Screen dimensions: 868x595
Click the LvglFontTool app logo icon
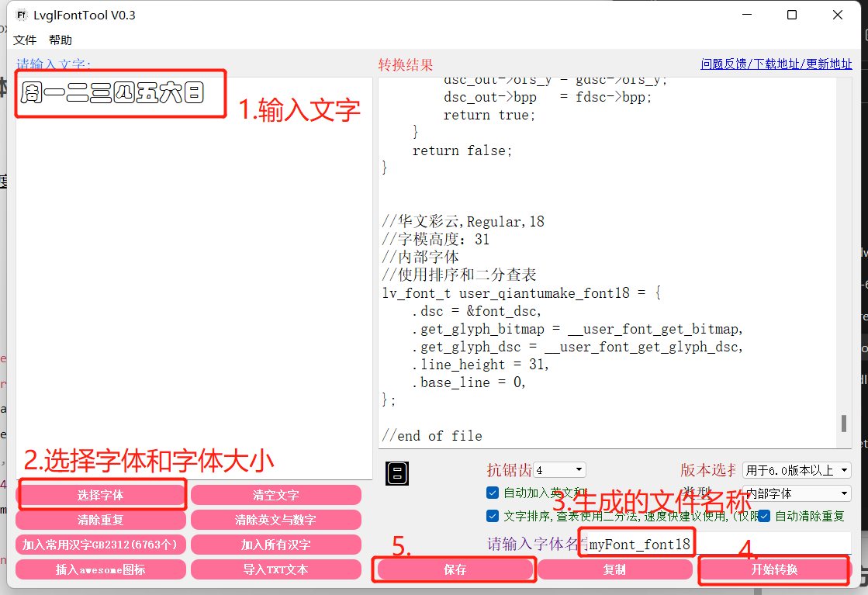[19, 15]
